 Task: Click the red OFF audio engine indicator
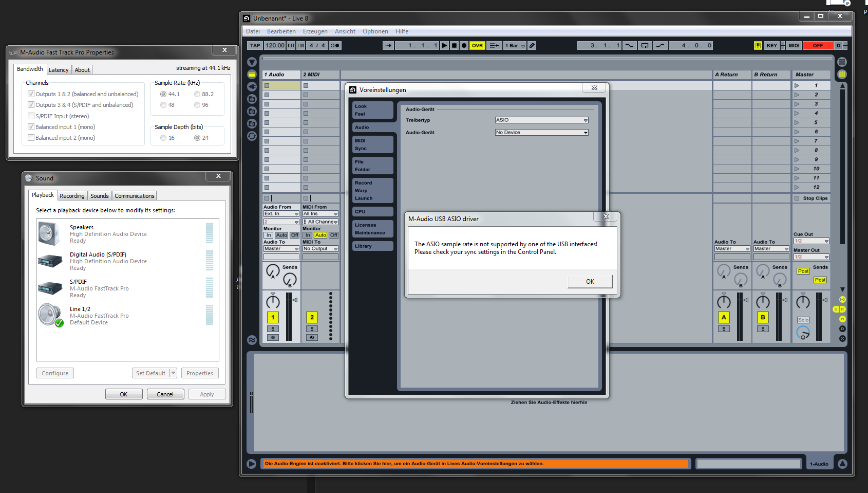[818, 46]
